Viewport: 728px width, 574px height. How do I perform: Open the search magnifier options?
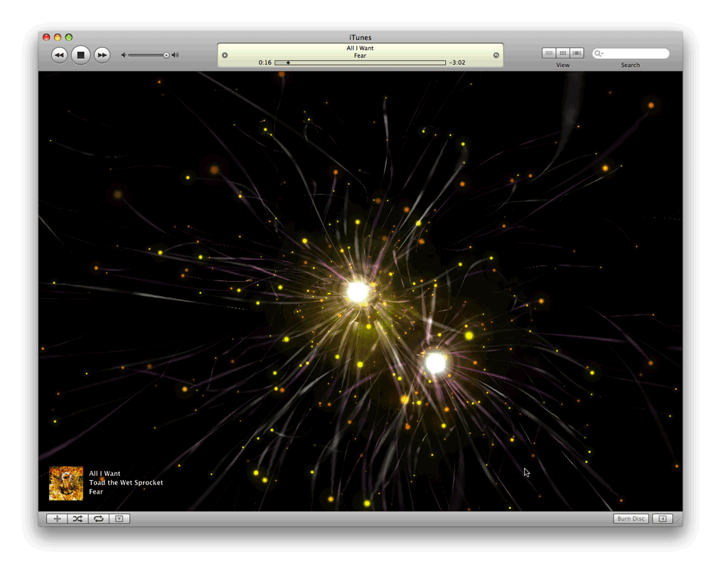point(599,54)
